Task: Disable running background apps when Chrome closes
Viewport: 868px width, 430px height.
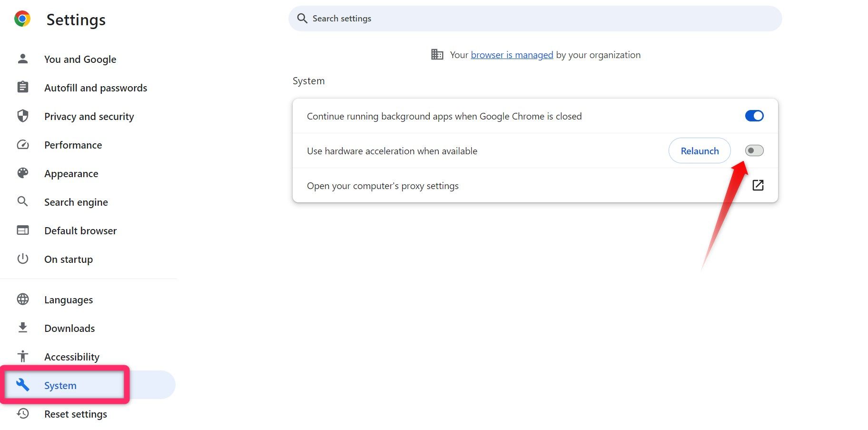Action: pyautogui.click(x=754, y=116)
